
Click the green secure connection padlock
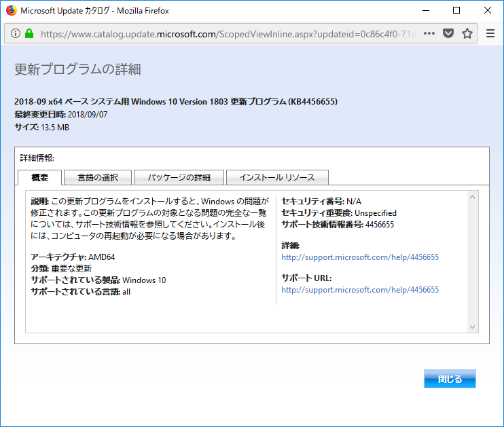click(29, 33)
